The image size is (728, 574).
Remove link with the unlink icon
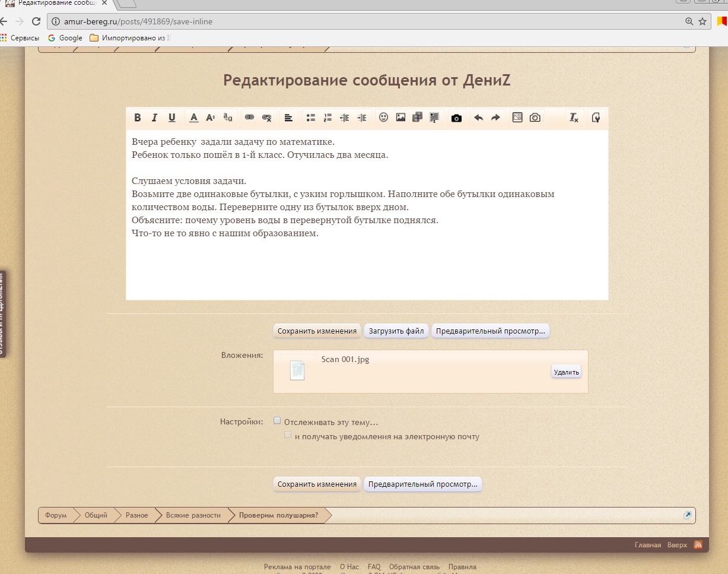click(x=267, y=118)
